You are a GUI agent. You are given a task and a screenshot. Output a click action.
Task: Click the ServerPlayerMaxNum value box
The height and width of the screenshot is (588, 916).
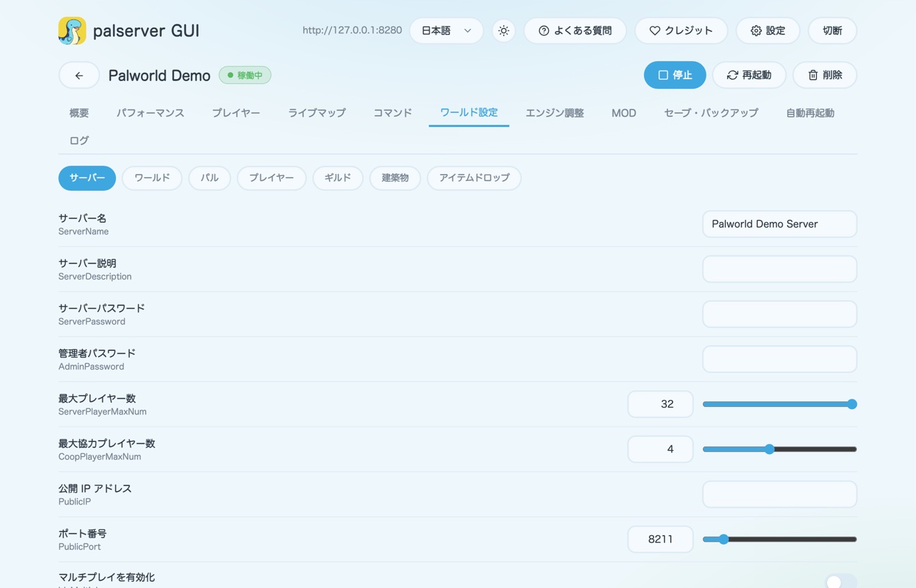tap(660, 404)
